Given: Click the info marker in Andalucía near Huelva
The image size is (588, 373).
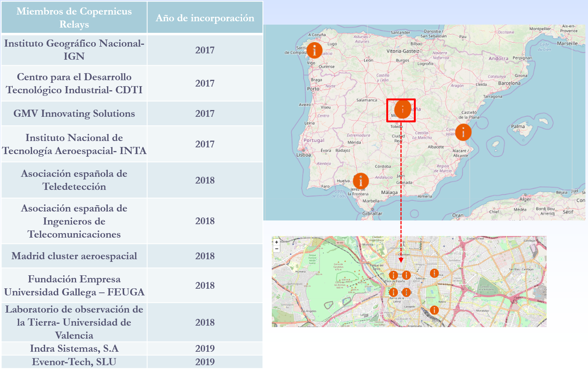Looking at the screenshot, I should click(361, 181).
